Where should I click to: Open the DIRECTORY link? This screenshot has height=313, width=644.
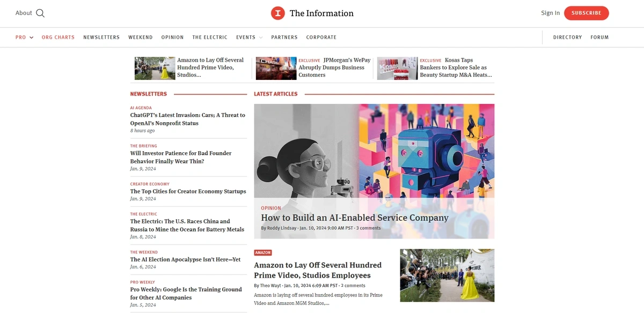pos(567,37)
